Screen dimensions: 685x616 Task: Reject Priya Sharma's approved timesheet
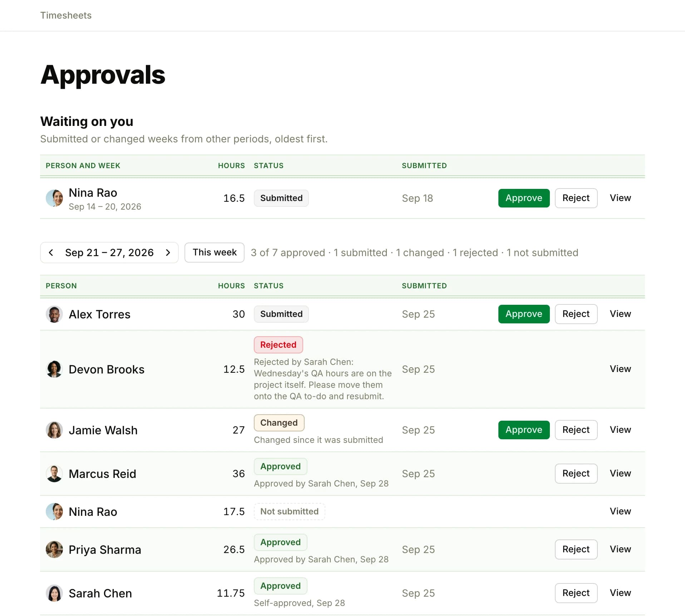[576, 549]
